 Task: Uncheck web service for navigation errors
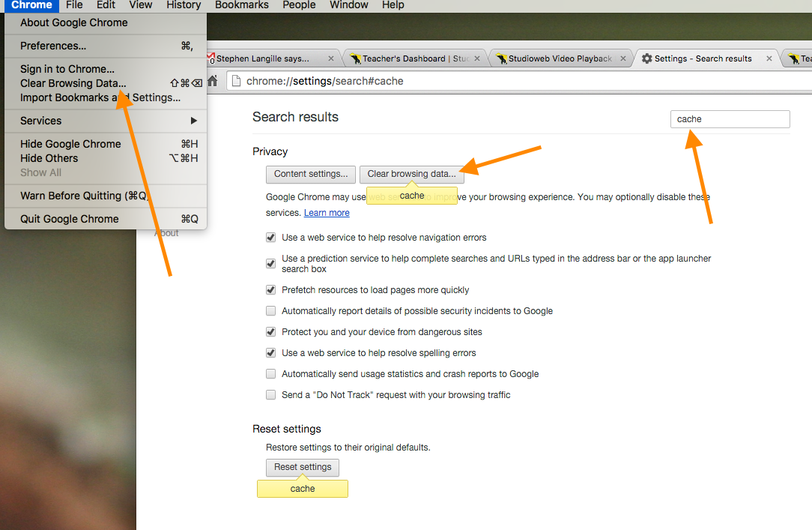pos(271,238)
